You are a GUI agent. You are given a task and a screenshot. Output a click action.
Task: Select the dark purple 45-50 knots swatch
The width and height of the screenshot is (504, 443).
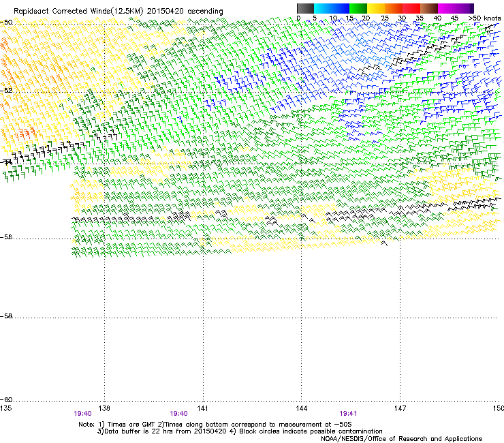(464, 8)
